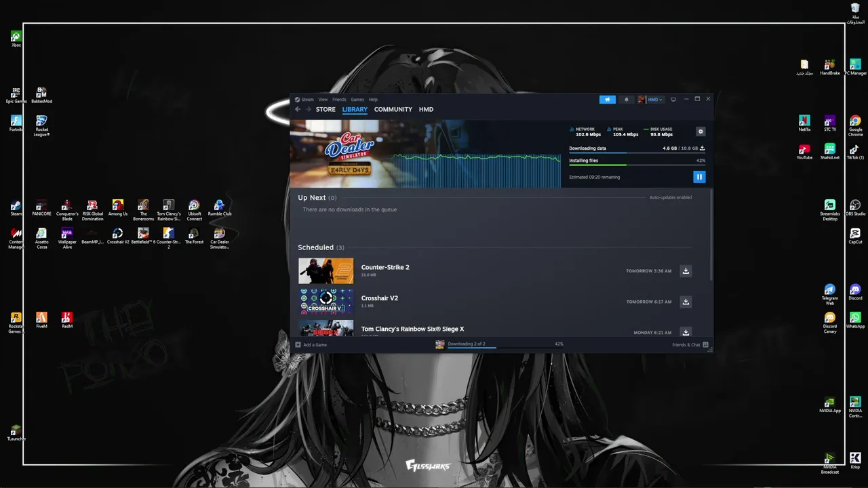Go back with the Steam back arrow

point(297,109)
